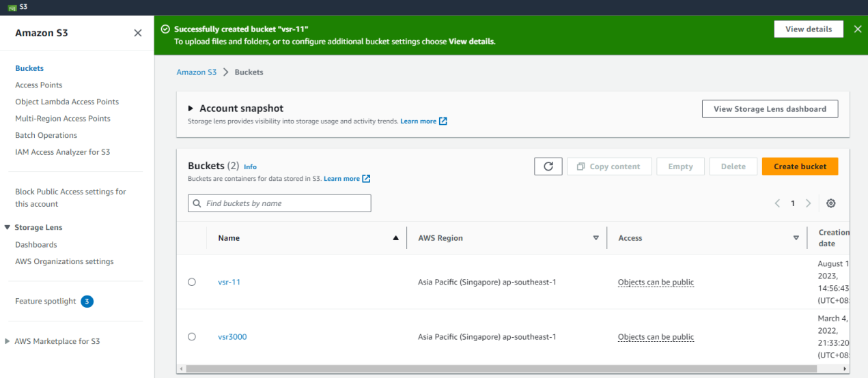Click the Delete button
The height and width of the screenshot is (378, 868).
733,166
